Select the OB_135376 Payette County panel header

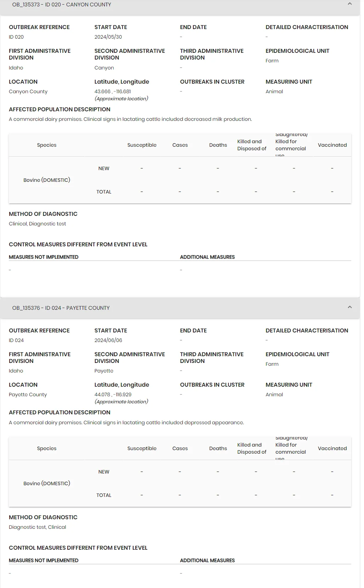(180, 308)
